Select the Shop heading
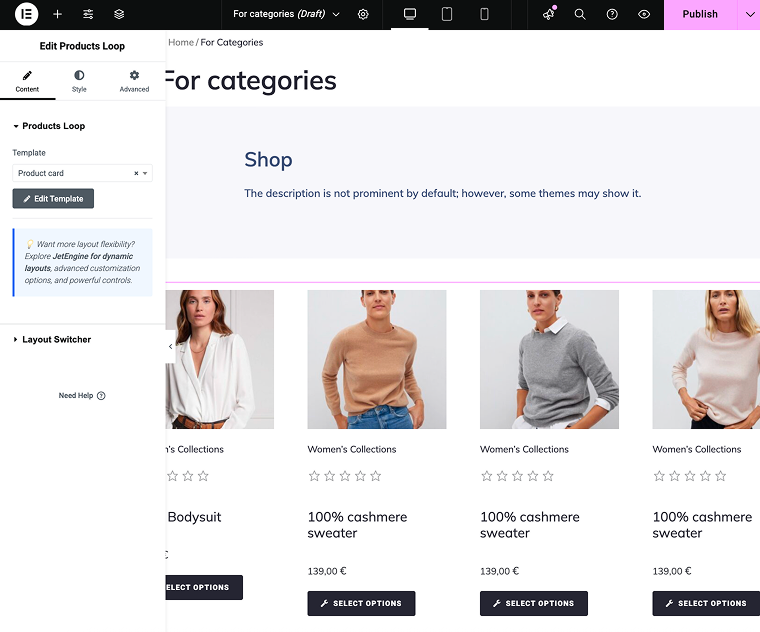760x632 pixels. point(268,159)
